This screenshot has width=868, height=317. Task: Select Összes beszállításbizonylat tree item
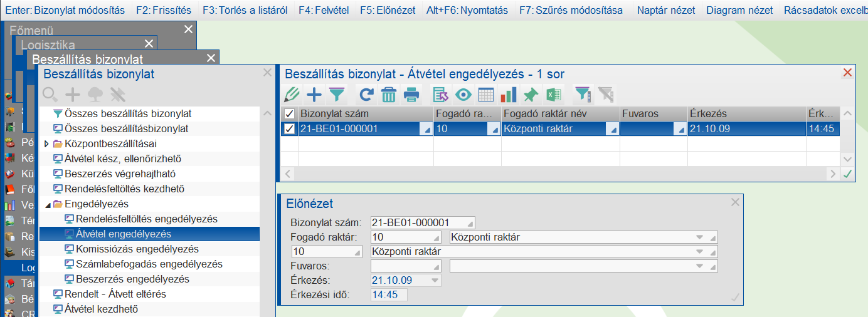(x=127, y=129)
